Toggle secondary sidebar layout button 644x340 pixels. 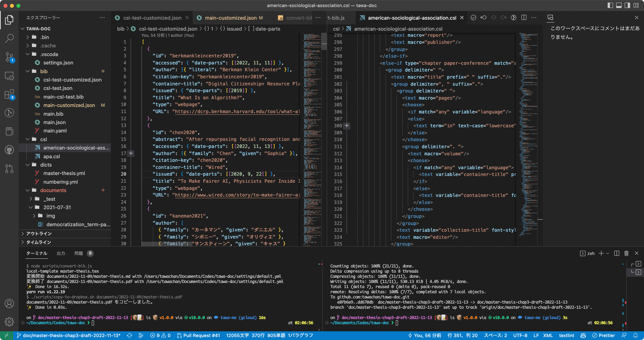tap(627, 5)
